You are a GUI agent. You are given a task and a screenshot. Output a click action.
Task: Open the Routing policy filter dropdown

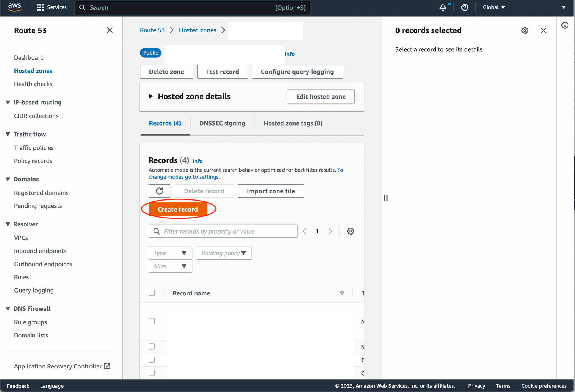224,253
